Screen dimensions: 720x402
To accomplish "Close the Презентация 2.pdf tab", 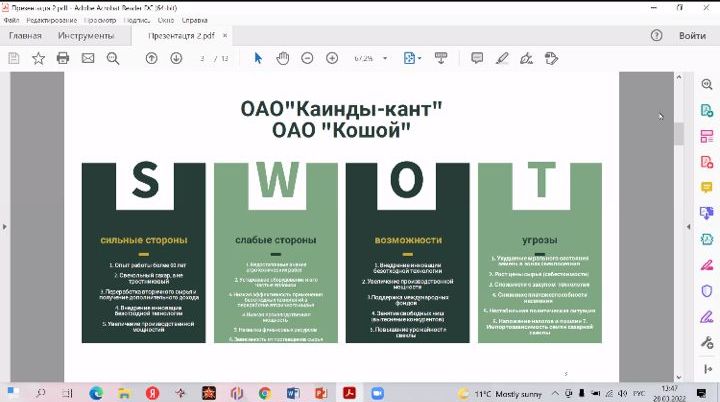I will pos(225,35).
